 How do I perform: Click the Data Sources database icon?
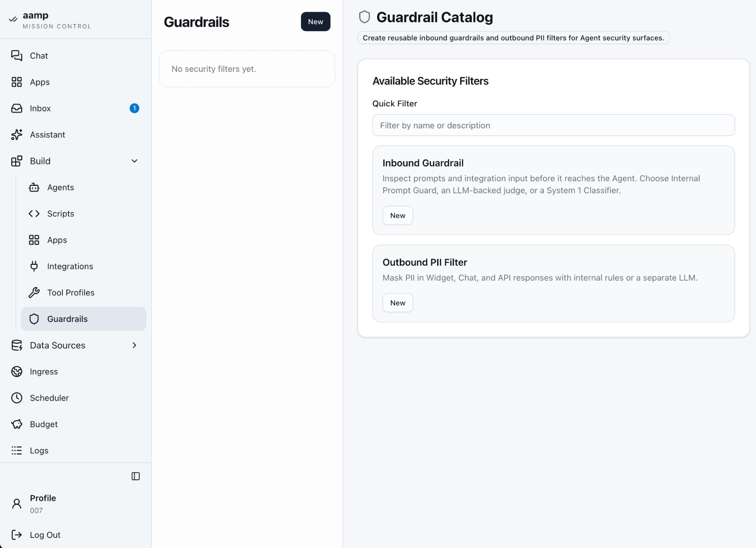17,346
